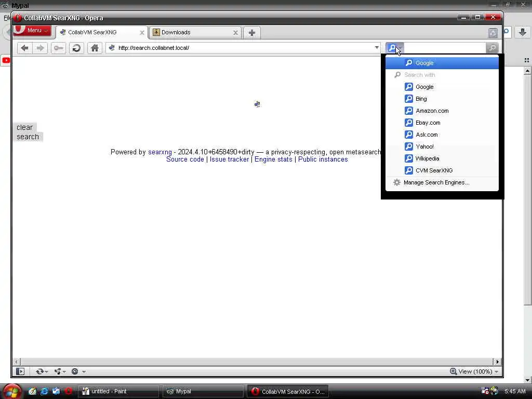Viewport: 532px width, 399px height.
Task: Go to the home page
Action: tap(95, 48)
